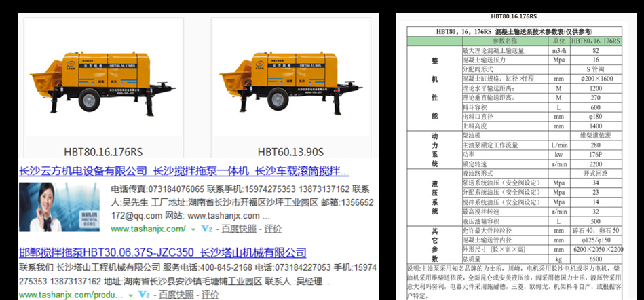This screenshot has width=644, height=300.
Task: Click the HBT60.13.90S caption text
Action: click(290, 151)
